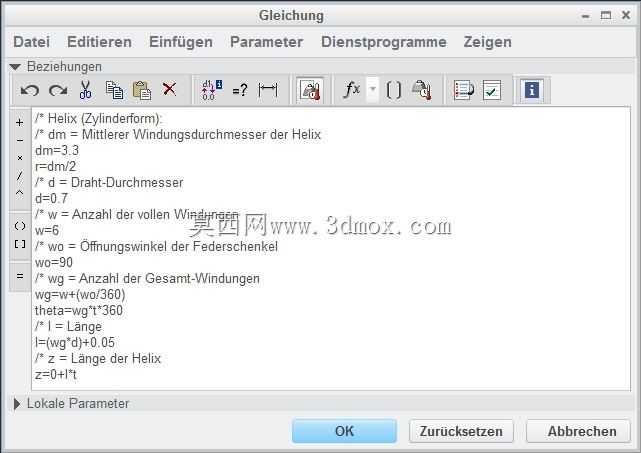This screenshot has width=641, height=453.
Task: Click the line w=6
Action: pyautogui.click(x=47, y=231)
